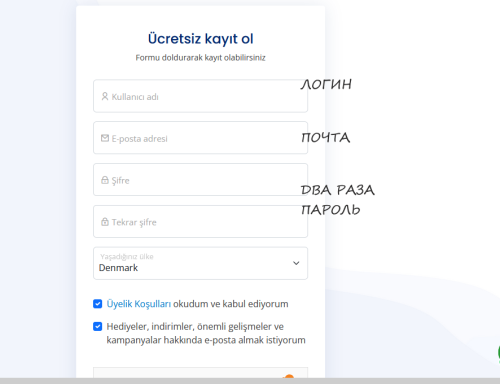The height and width of the screenshot is (384, 500).
Task: Focus the Tekrar şifre field
Action: (200, 221)
